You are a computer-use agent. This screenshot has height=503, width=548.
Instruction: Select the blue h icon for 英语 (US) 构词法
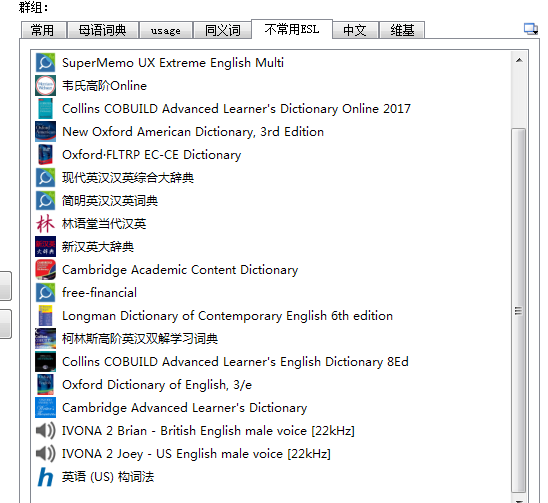(45, 477)
